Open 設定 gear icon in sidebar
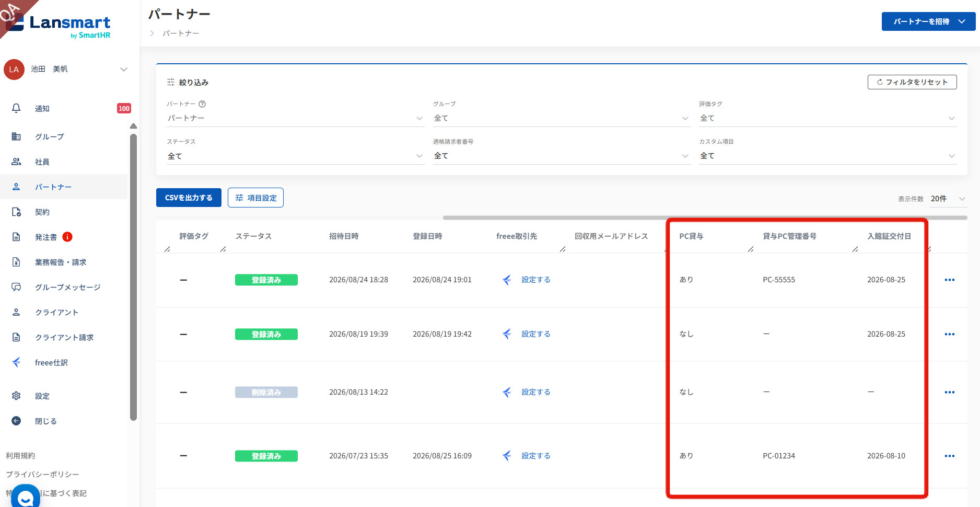 tap(16, 396)
